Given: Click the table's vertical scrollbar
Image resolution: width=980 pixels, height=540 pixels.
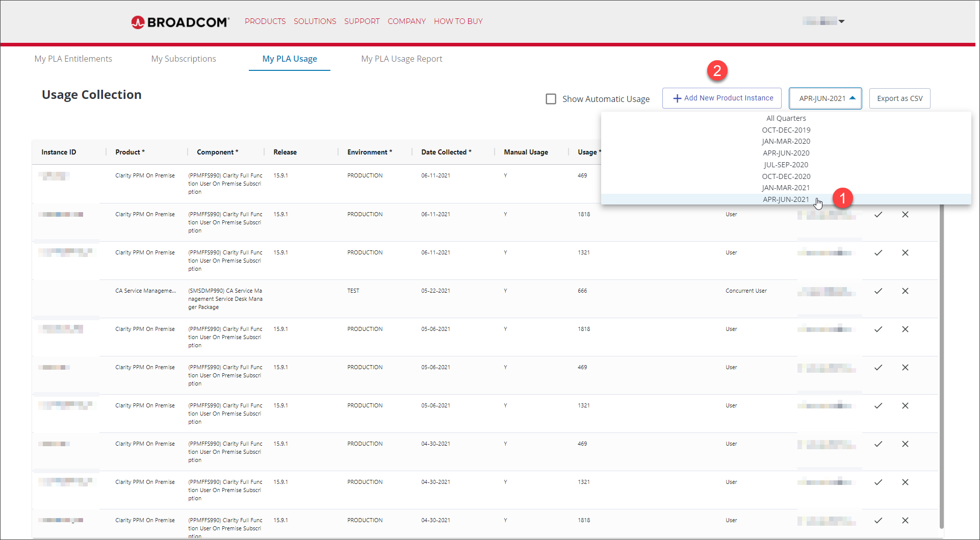Looking at the screenshot, I should pyautogui.click(x=941, y=357).
